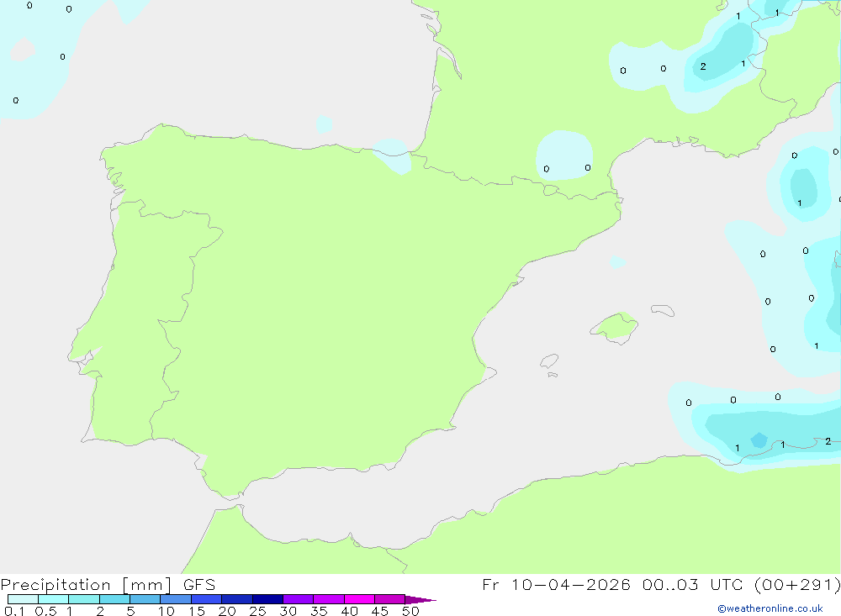Click the darkest blue patch on Algerian coast

tap(759, 440)
